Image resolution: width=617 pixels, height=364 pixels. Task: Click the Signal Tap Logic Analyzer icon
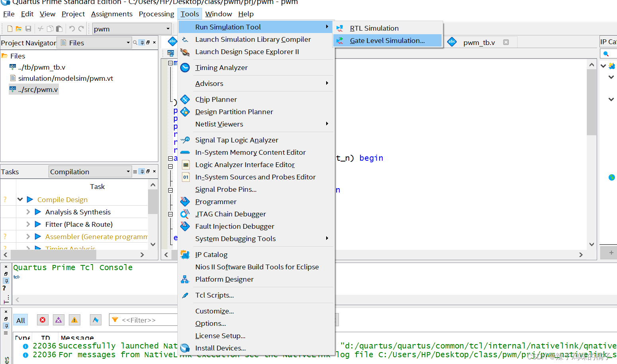tap(185, 140)
